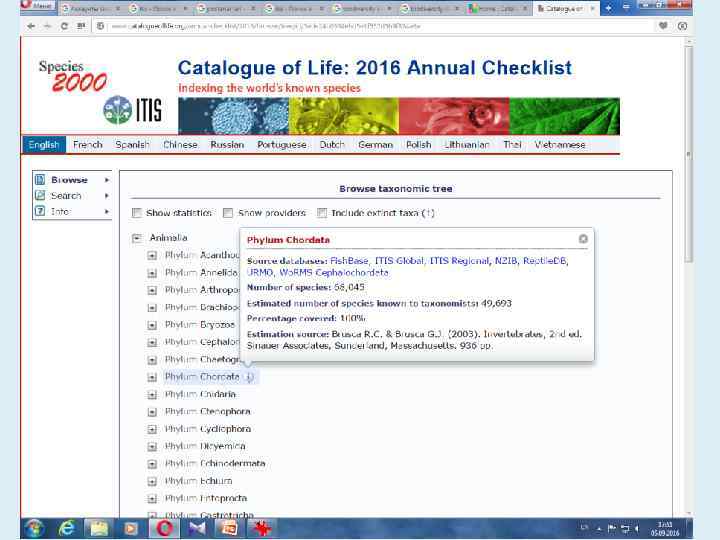Switch language to Russian
This screenshot has height=540, width=720.
pos(227,145)
